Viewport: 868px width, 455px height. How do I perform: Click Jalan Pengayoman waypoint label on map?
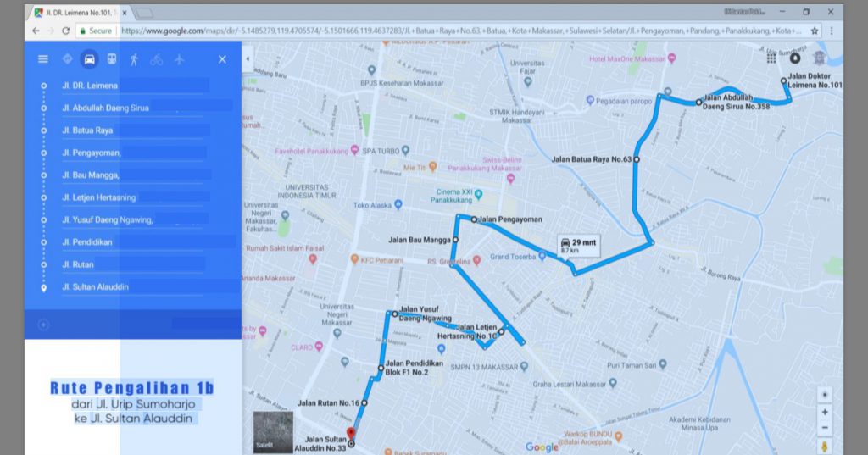pos(510,219)
